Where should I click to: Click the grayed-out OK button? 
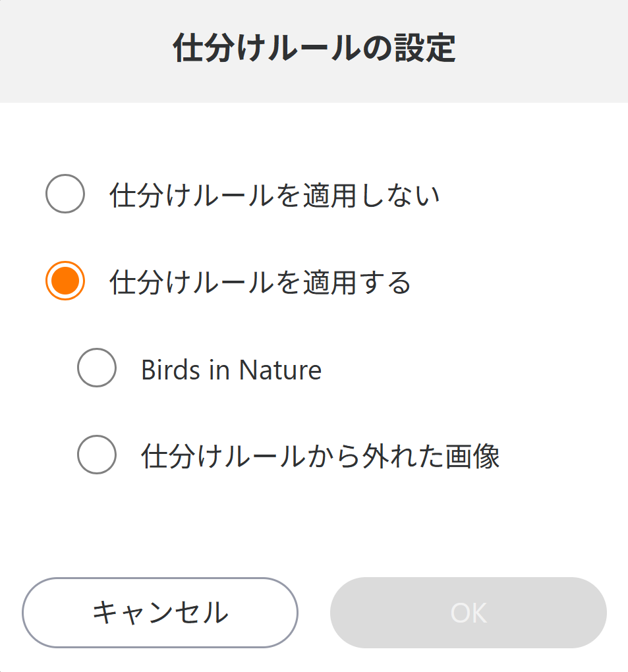pyautogui.click(x=468, y=613)
